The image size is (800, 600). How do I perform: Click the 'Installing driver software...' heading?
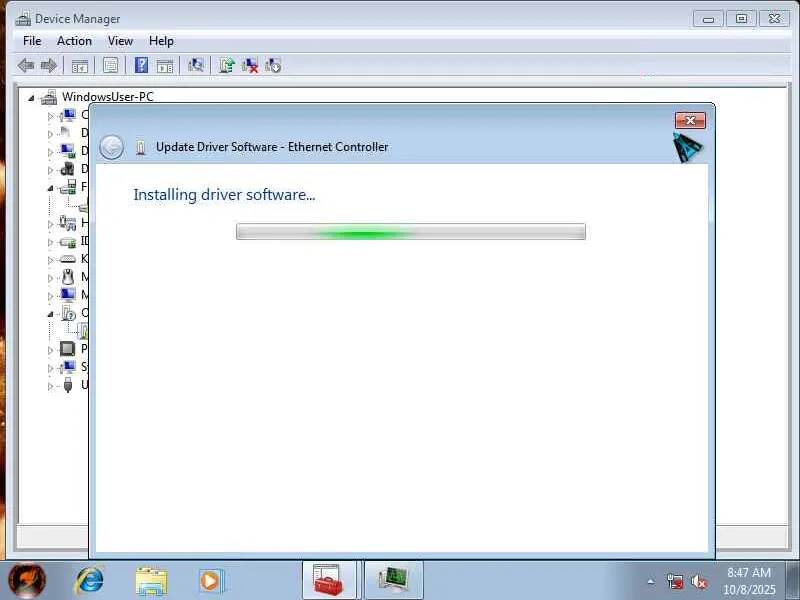[x=224, y=194]
